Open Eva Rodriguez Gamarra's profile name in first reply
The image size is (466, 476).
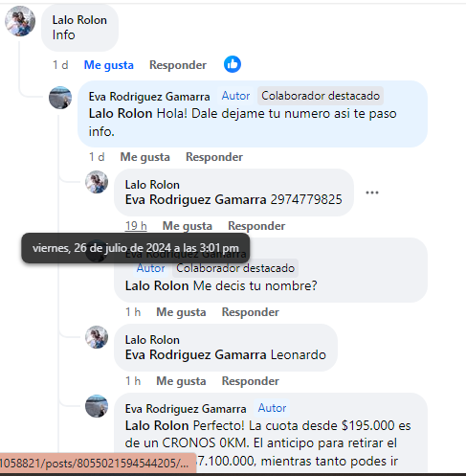pyautogui.click(x=149, y=97)
